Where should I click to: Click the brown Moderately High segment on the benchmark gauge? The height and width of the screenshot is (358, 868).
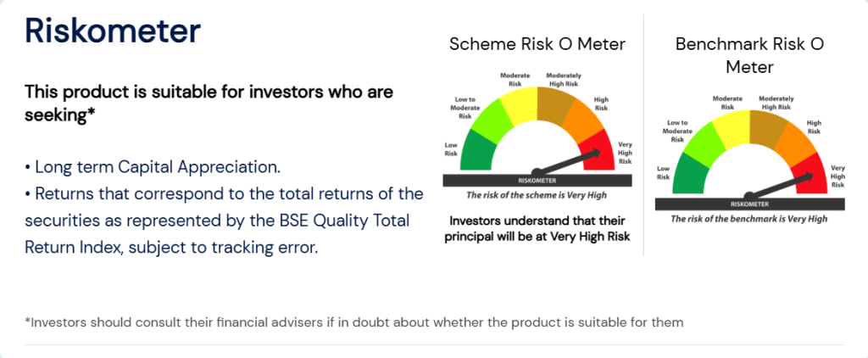(x=769, y=128)
